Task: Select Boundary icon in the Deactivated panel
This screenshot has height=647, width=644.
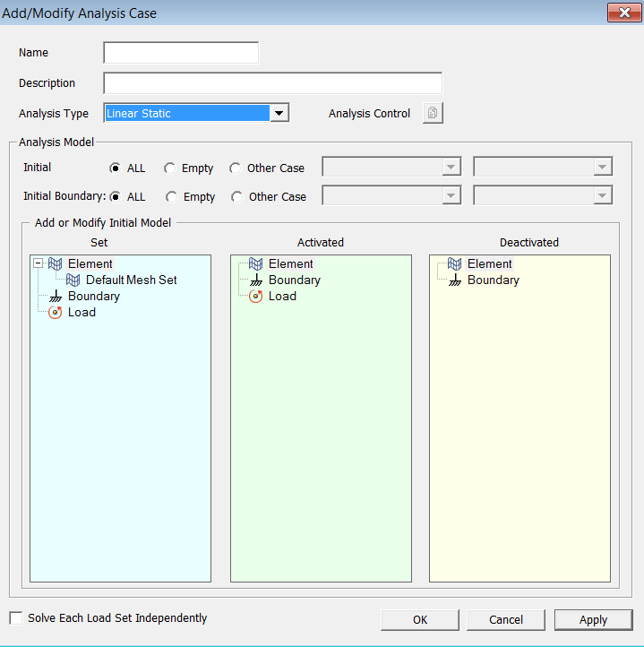Action: (455, 280)
